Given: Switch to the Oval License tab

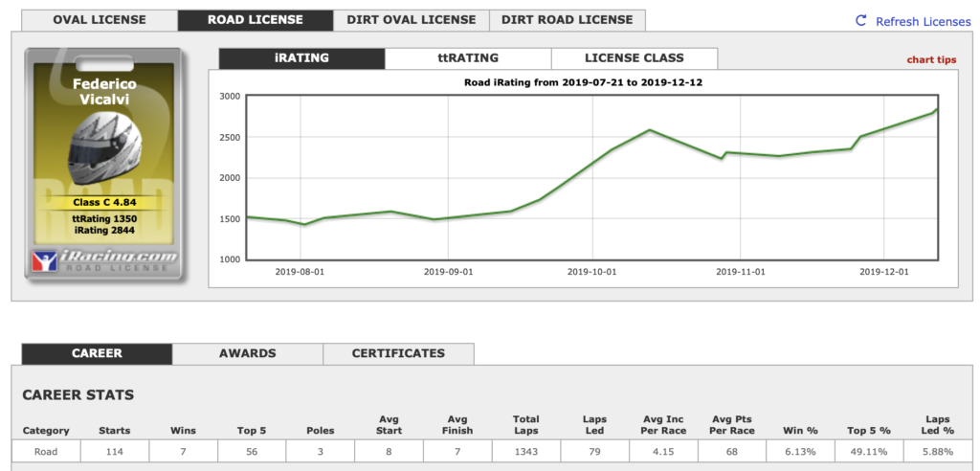Looking at the screenshot, I should click(x=100, y=20).
